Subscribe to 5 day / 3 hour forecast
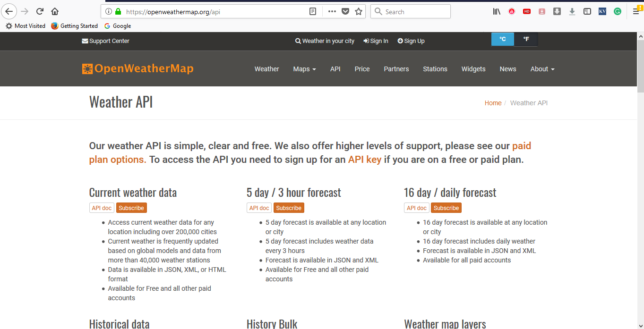 [x=289, y=208]
